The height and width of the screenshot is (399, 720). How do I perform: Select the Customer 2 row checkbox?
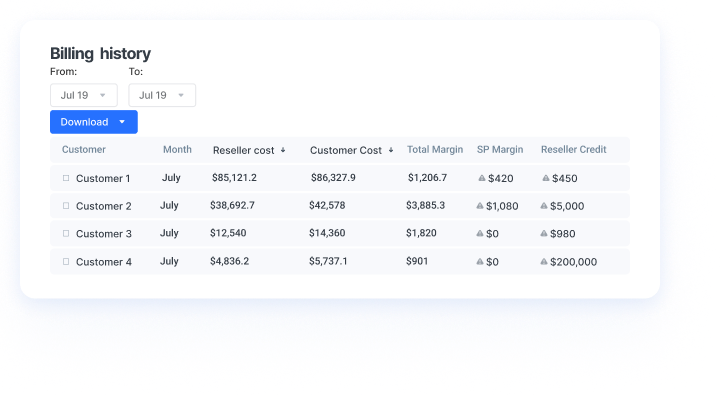[66, 206]
